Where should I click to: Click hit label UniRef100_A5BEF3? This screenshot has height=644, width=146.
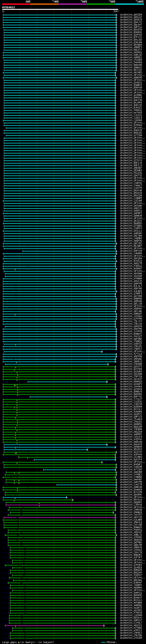pyautogui.click(x=131, y=48)
